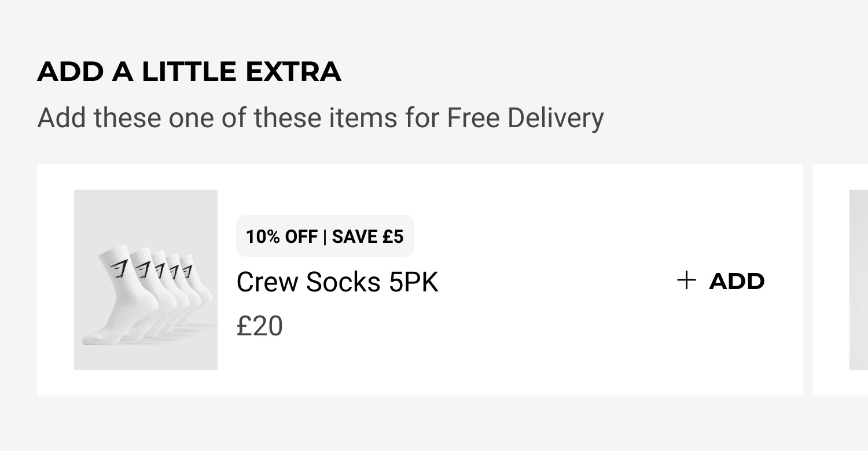The image size is (868, 451).
Task: Click the ADD A LITTLE EXTRA heading
Action: [x=189, y=72]
